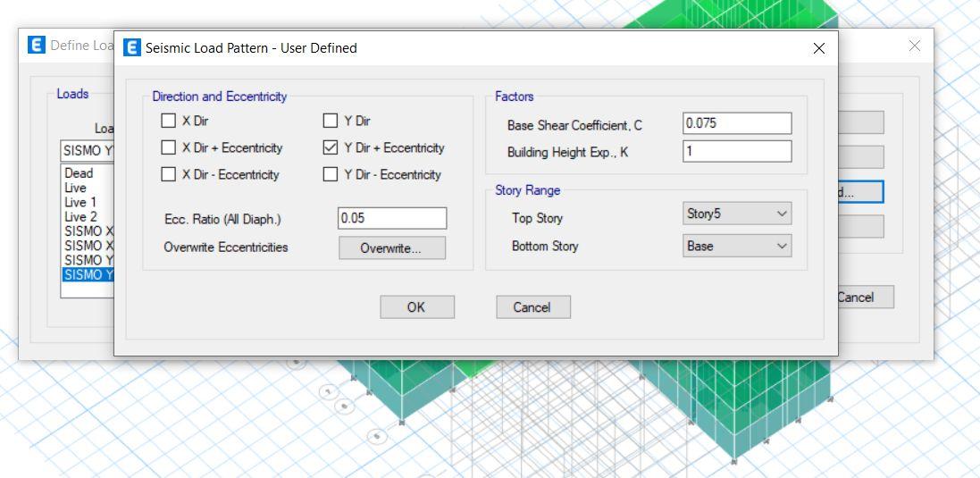Open the Bottom Story dropdown
Screen dimensions: 980x478
(737, 246)
